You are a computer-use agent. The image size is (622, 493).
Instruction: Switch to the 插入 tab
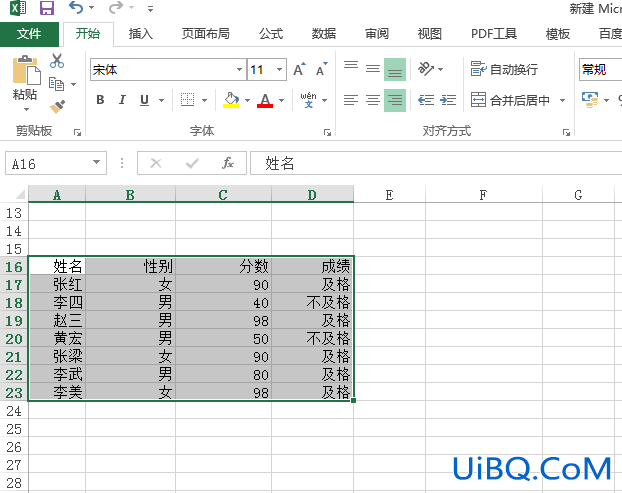click(x=140, y=34)
